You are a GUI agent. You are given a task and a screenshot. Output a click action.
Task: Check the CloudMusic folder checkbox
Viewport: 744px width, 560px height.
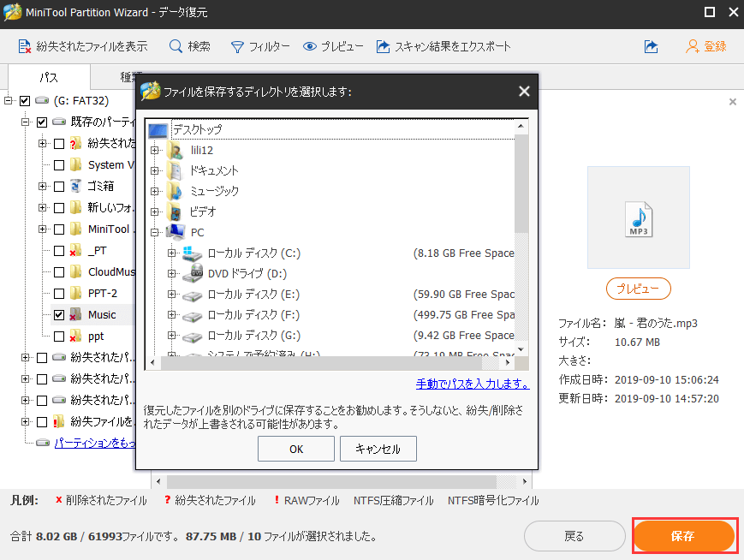pos(59,272)
